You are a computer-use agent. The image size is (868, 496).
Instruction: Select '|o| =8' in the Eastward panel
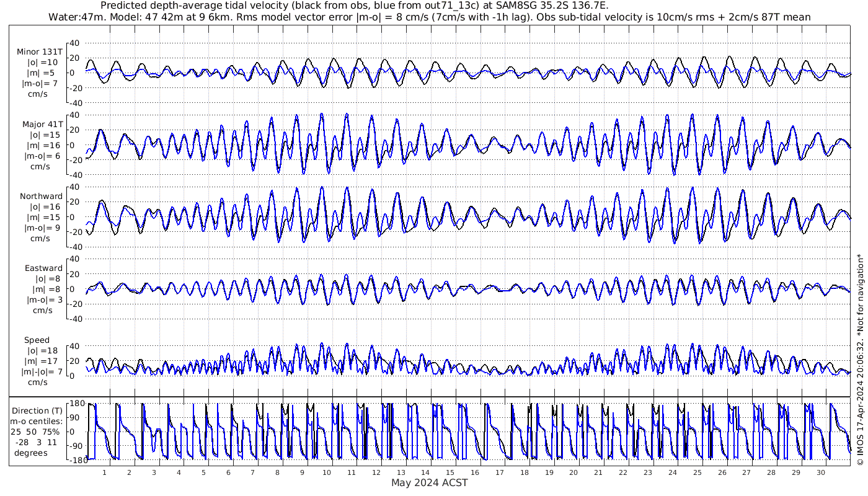click(46, 278)
